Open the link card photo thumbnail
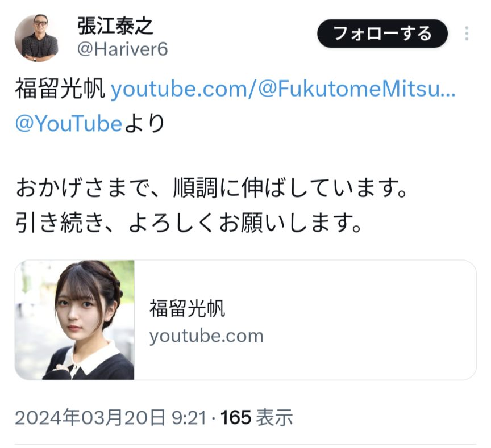 (74, 320)
